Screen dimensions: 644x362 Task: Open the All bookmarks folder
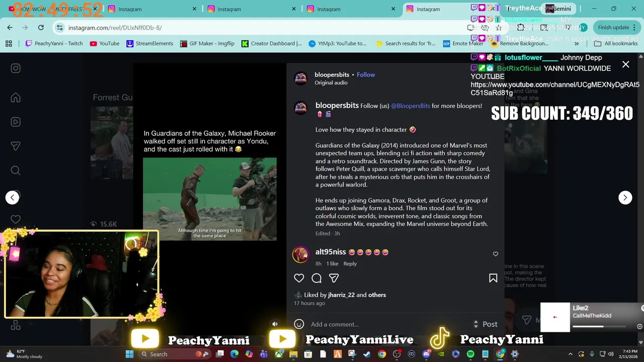pos(616,44)
